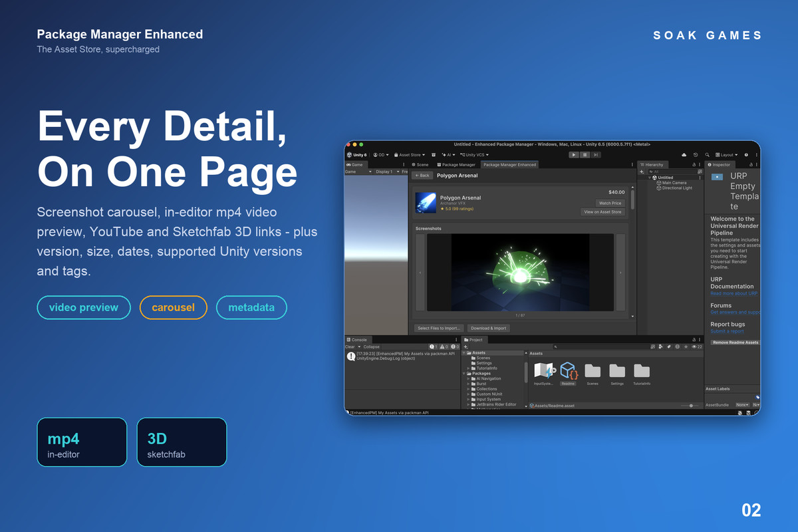Click the Hierarchy plus add button
Viewport: 798px width, 532px height.
coord(642,172)
